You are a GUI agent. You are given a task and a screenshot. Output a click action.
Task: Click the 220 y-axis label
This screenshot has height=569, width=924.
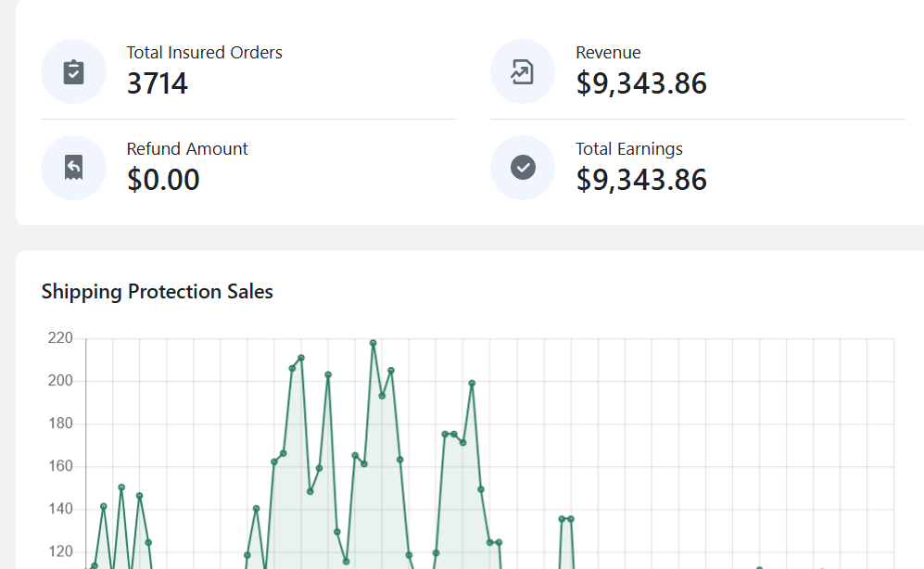coord(60,338)
